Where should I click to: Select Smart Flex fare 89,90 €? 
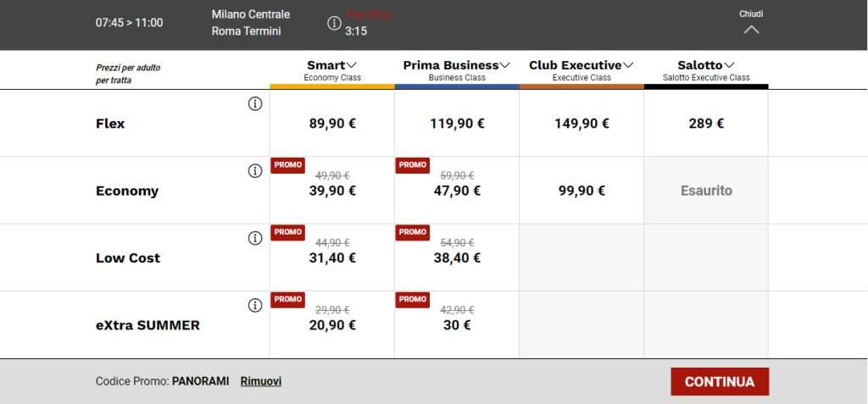pos(332,124)
